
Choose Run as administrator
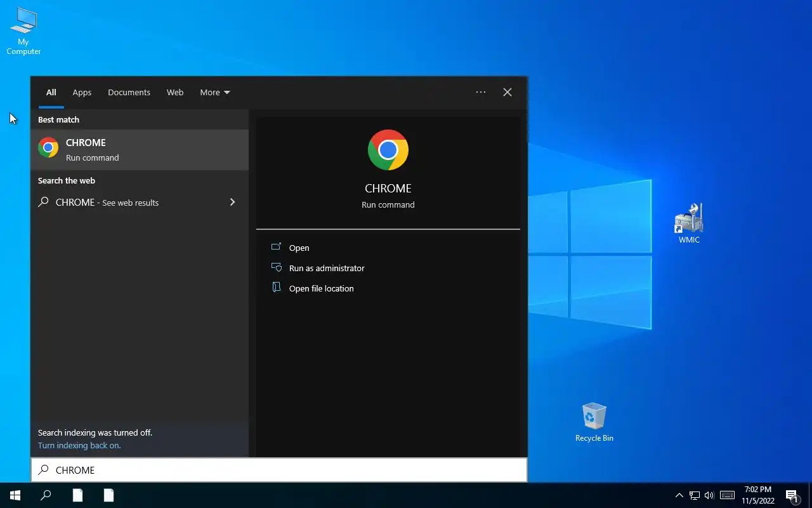[x=327, y=268]
